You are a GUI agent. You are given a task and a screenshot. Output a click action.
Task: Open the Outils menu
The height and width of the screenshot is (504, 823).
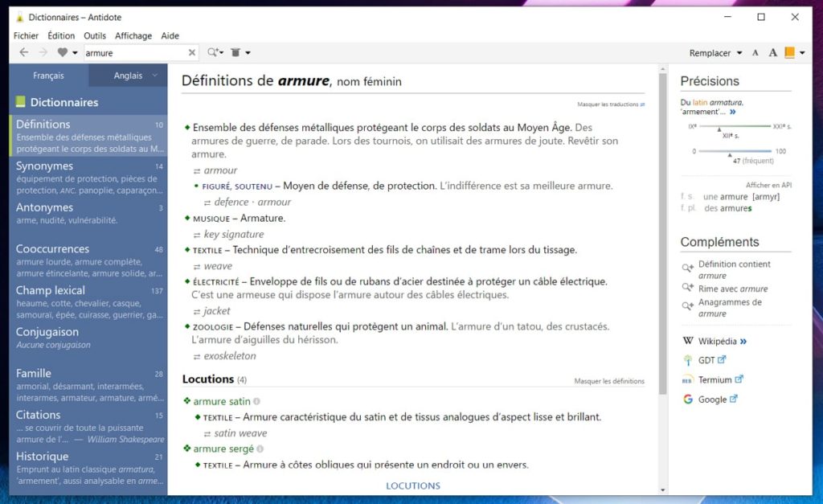tap(95, 35)
